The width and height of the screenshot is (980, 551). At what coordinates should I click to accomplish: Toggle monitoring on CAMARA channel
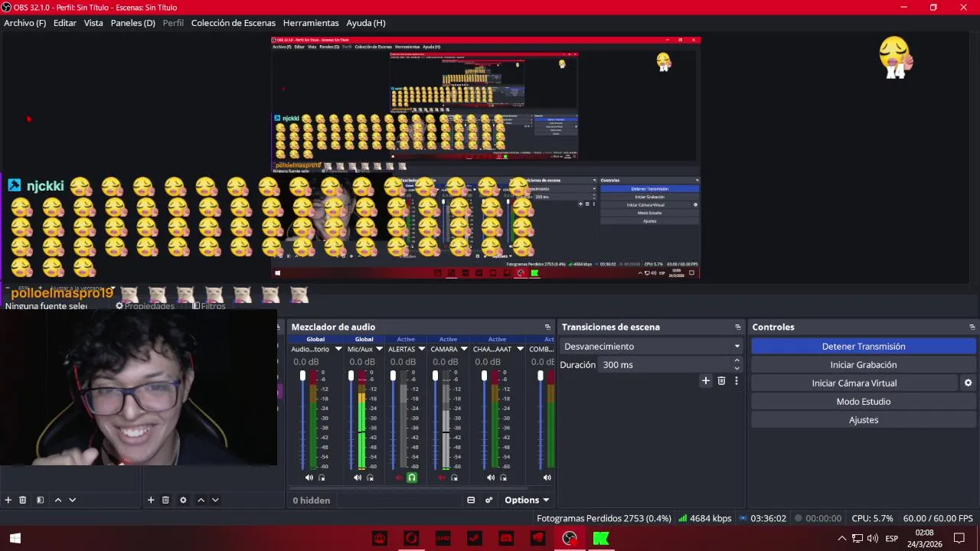pyautogui.click(x=454, y=478)
